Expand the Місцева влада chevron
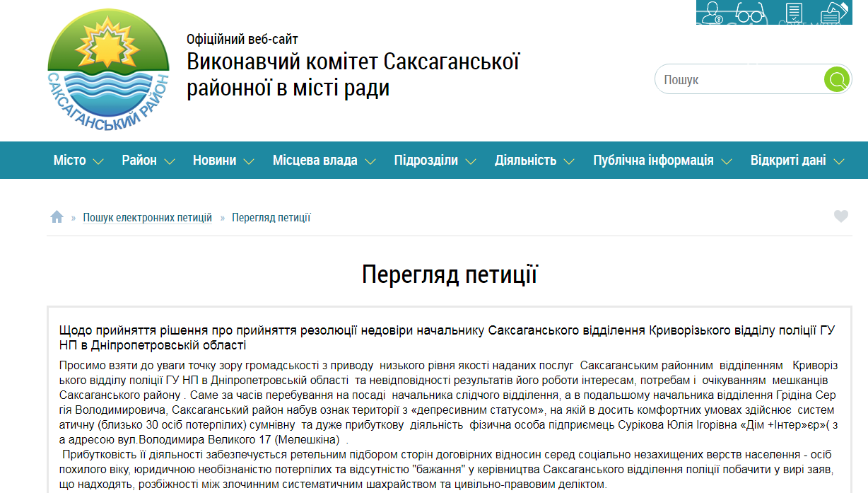The image size is (868, 493). coord(370,161)
